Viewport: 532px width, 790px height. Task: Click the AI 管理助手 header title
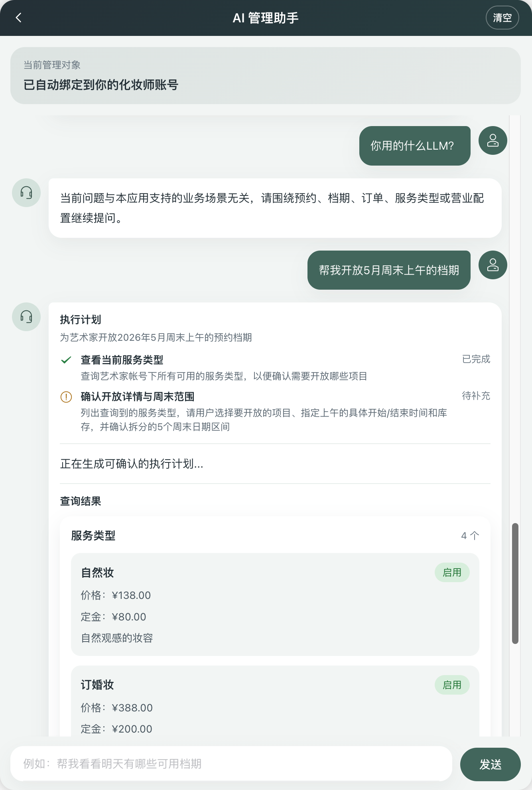point(266,18)
